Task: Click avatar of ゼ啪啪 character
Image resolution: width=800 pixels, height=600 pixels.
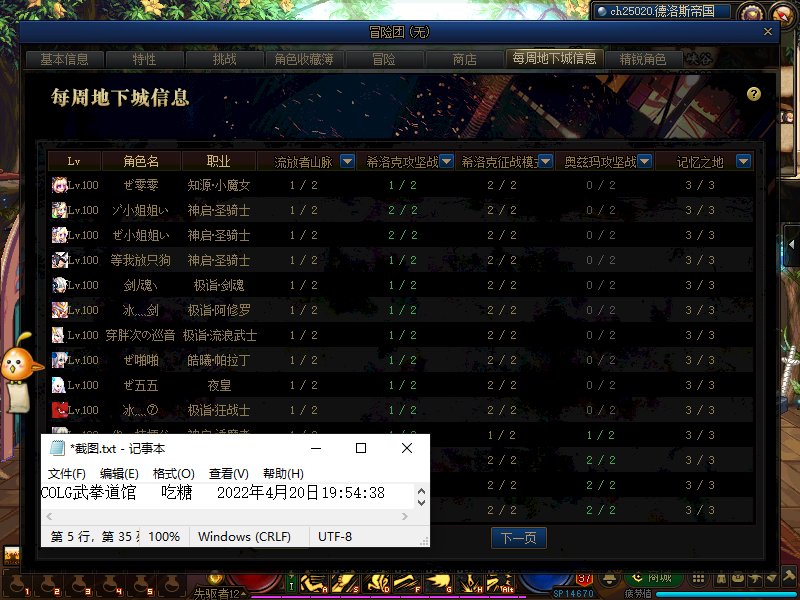Action: click(x=59, y=360)
